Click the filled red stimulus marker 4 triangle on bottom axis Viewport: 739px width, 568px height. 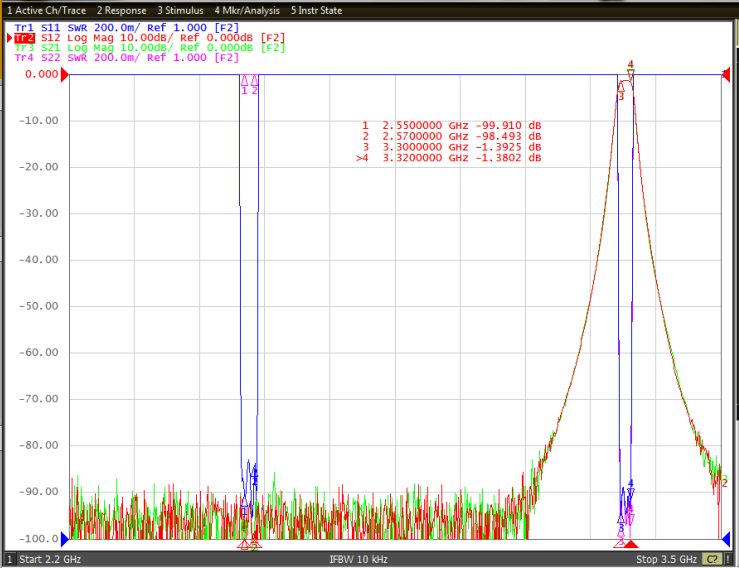631,544
